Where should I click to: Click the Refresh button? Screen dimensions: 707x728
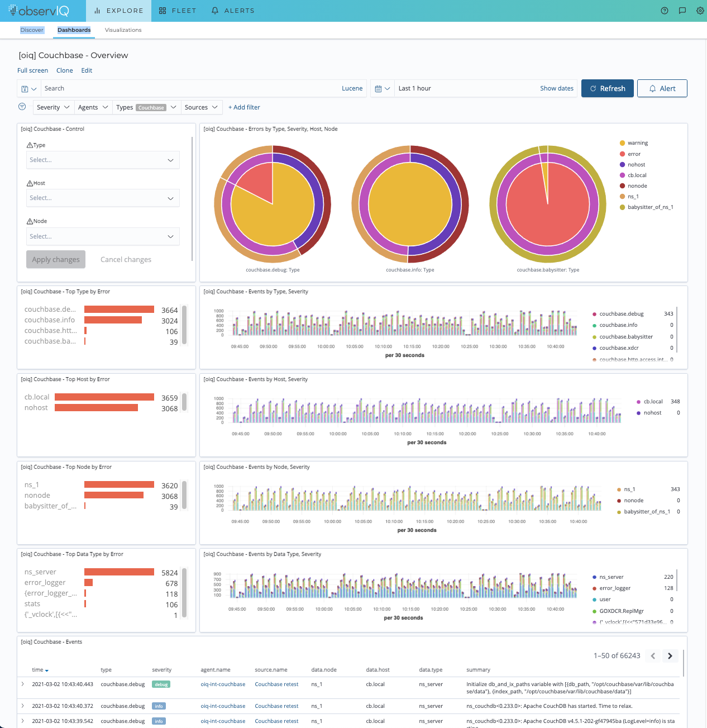coord(608,88)
